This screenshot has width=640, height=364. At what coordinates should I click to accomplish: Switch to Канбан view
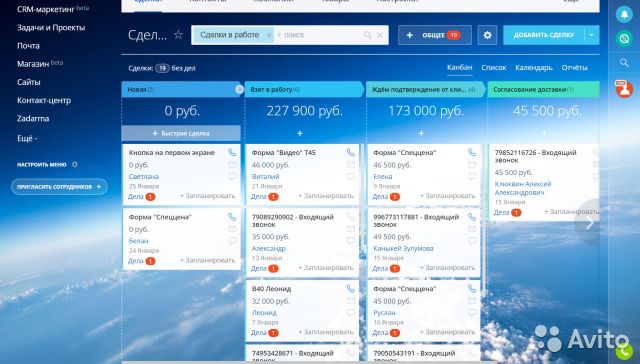460,68
